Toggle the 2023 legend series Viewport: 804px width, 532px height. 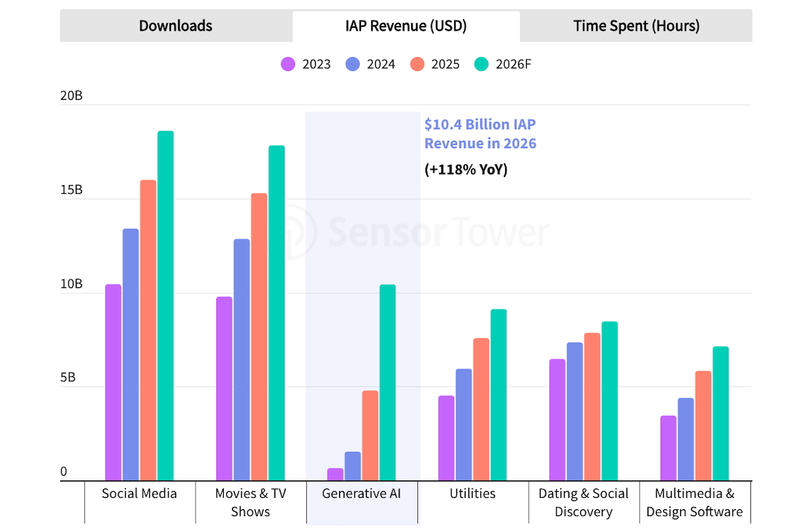click(306, 64)
